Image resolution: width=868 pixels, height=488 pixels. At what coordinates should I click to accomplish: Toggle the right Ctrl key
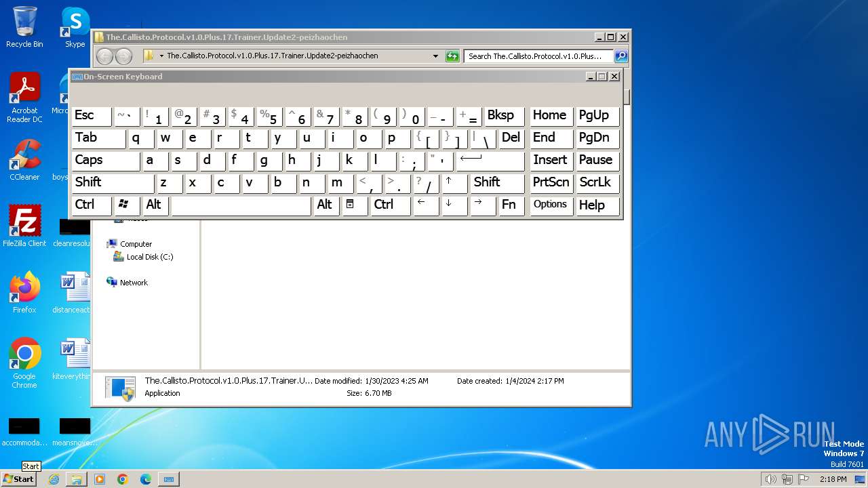point(391,205)
